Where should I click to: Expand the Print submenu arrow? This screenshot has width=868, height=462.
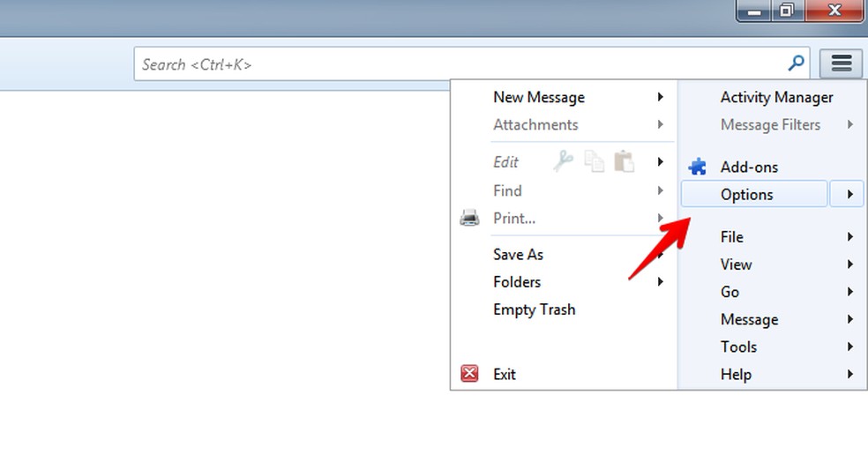(x=661, y=218)
